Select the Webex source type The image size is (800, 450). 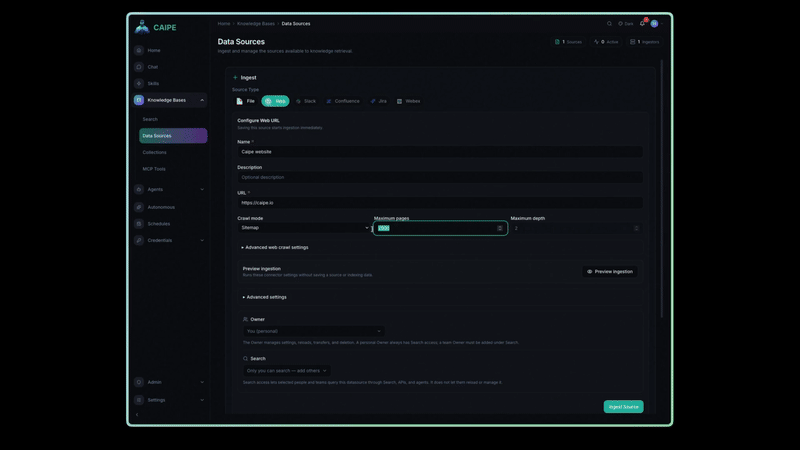(x=409, y=101)
